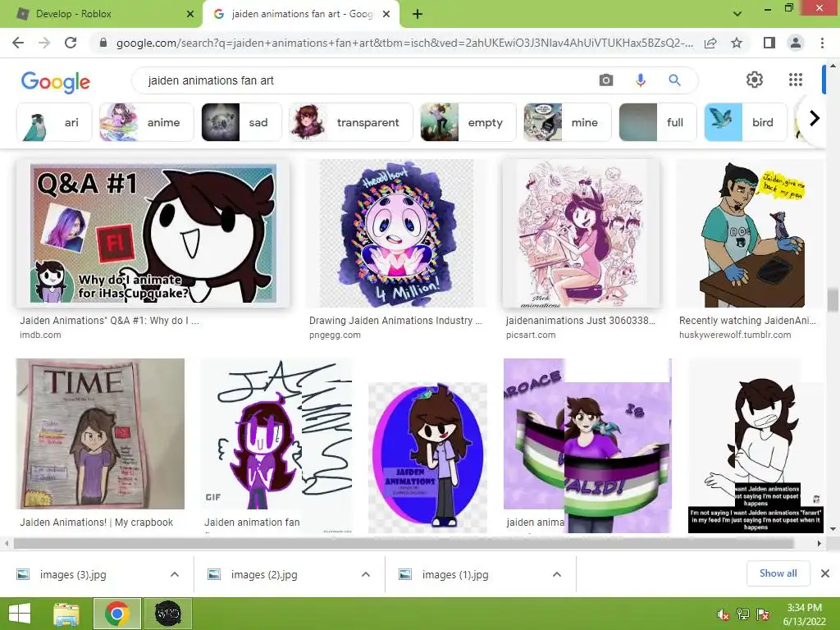Image resolution: width=840 pixels, height=630 pixels.
Task: Click the muted volume tray icon
Action: tap(724, 614)
